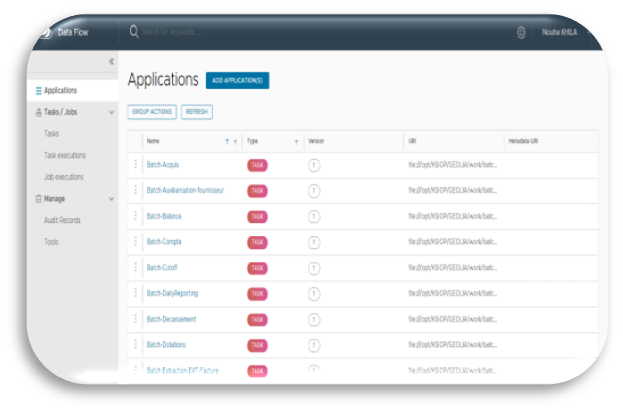
Task: Click the ADD APPLICATION(S) button
Action: [238, 80]
